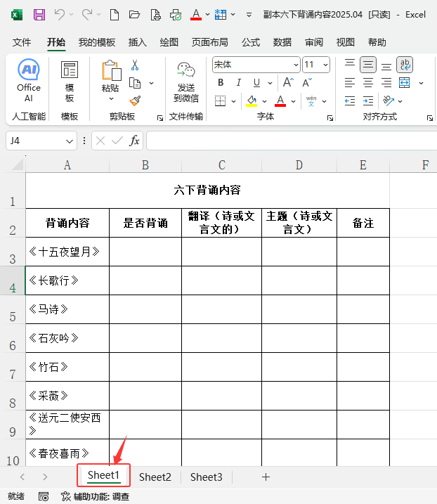Viewport: 437px width, 504px height.
Task: Center text horizontally
Action: pyautogui.click(x=368, y=83)
